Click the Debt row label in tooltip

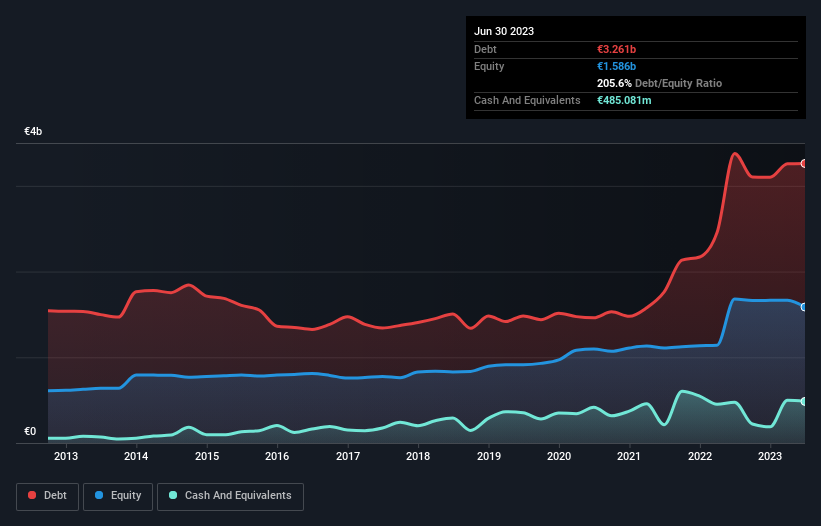pyautogui.click(x=485, y=49)
